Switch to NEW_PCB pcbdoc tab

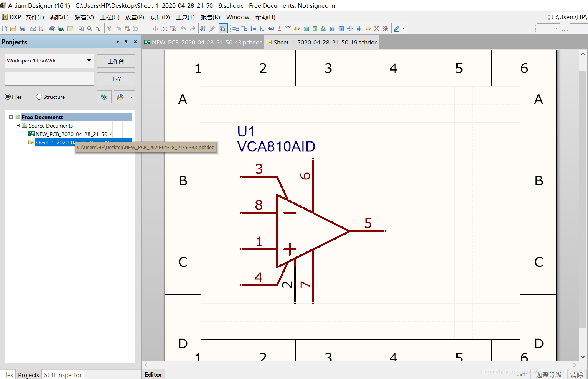point(203,42)
